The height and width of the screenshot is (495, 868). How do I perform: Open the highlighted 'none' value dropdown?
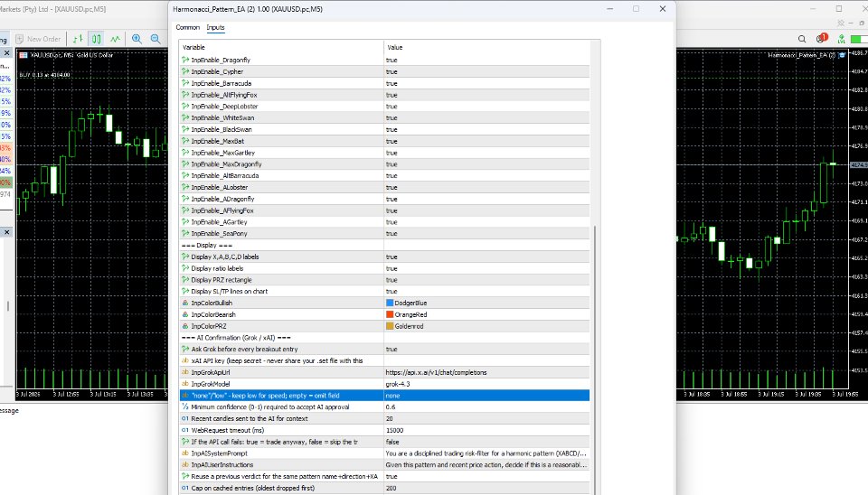[486, 396]
